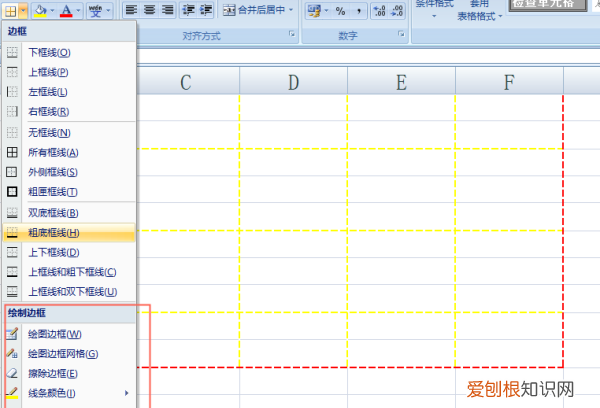Image resolution: width=600 pixels, height=408 pixels.
Task: Select column D header
Action: (293, 82)
